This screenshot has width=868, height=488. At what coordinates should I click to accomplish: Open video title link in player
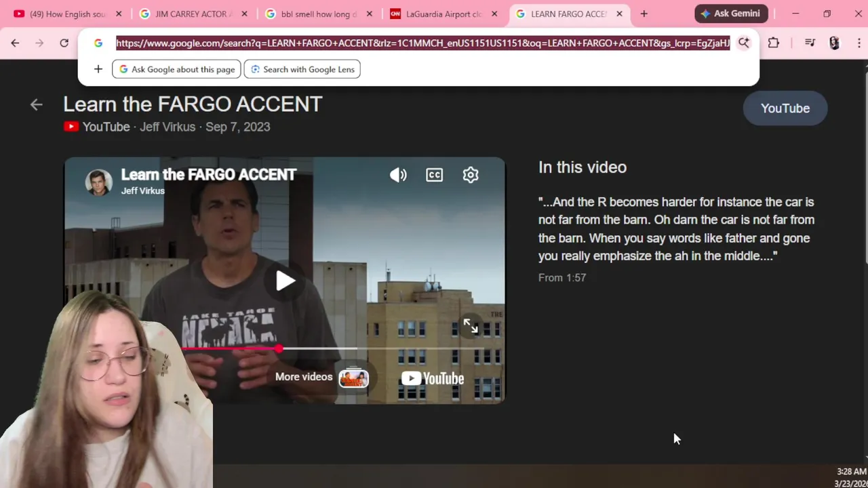pos(209,174)
